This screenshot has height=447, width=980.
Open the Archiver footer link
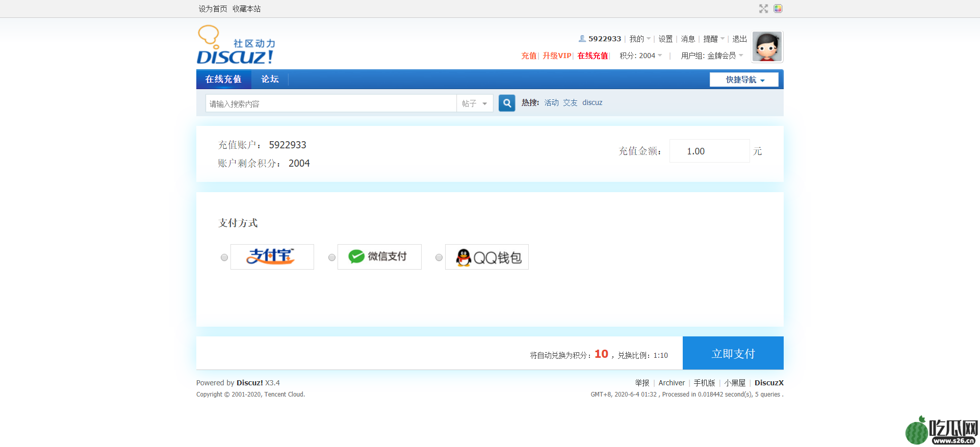click(x=672, y=383)
